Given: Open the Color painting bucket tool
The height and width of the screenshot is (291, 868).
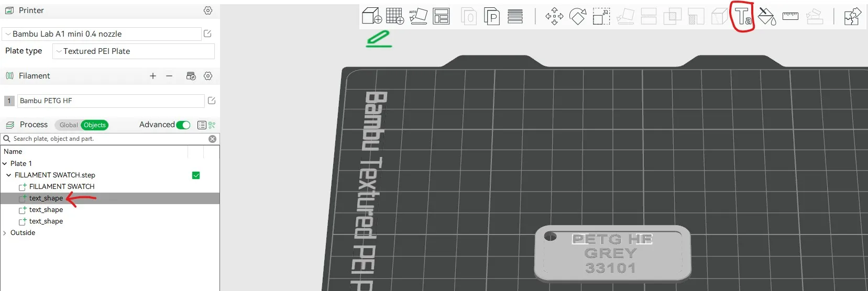Looking at the screenshot, I should point(767,16).
